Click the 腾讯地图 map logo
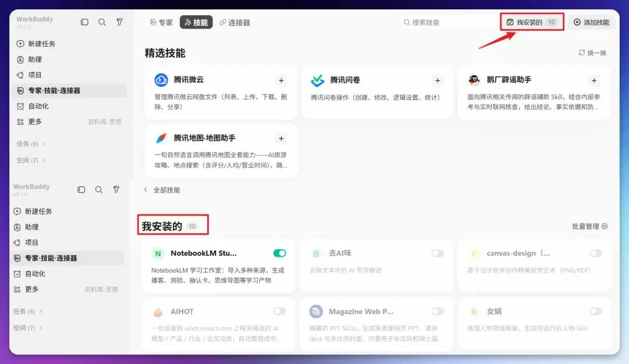The image size is (629, 364). point(161,138)
